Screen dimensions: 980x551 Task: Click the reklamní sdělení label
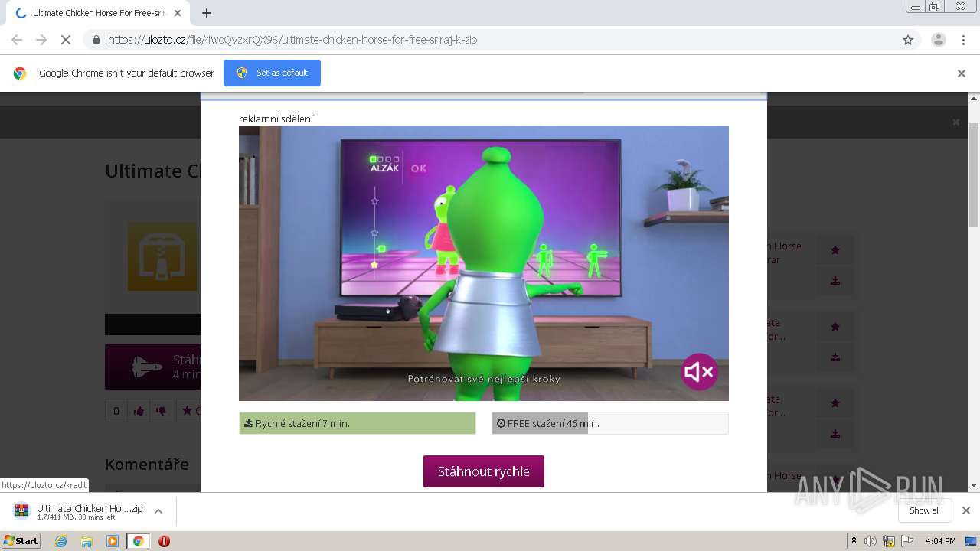point(276,119)
